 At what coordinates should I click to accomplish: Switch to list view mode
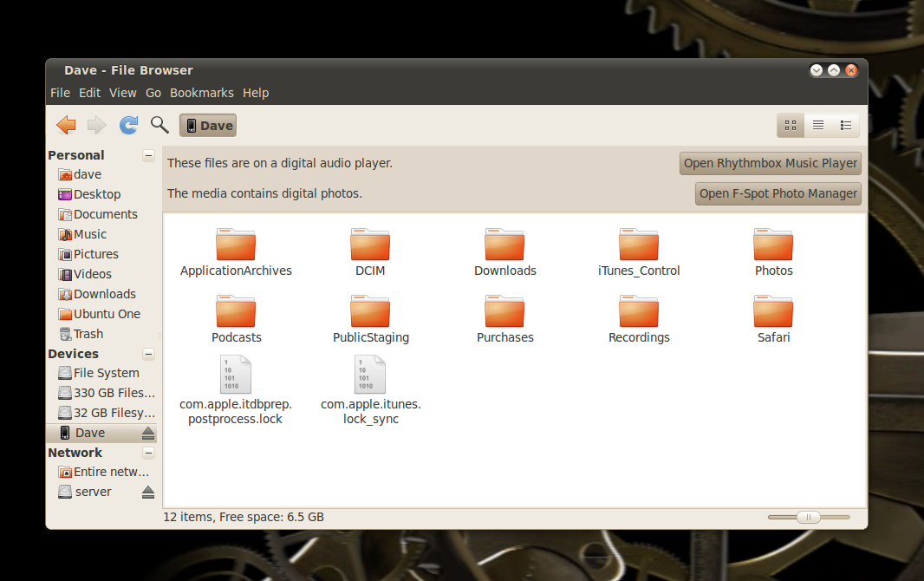coord(818,125)
